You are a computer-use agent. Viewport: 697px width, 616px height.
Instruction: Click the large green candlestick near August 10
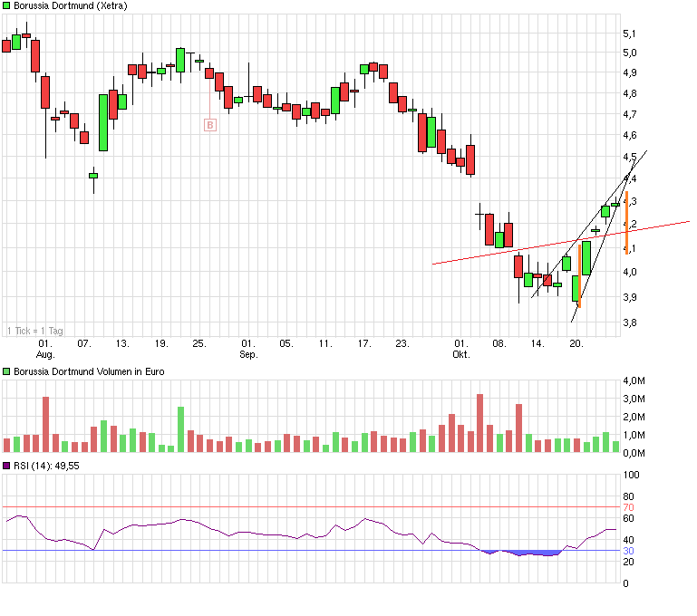pyautogui.click(x=103, y=122)
